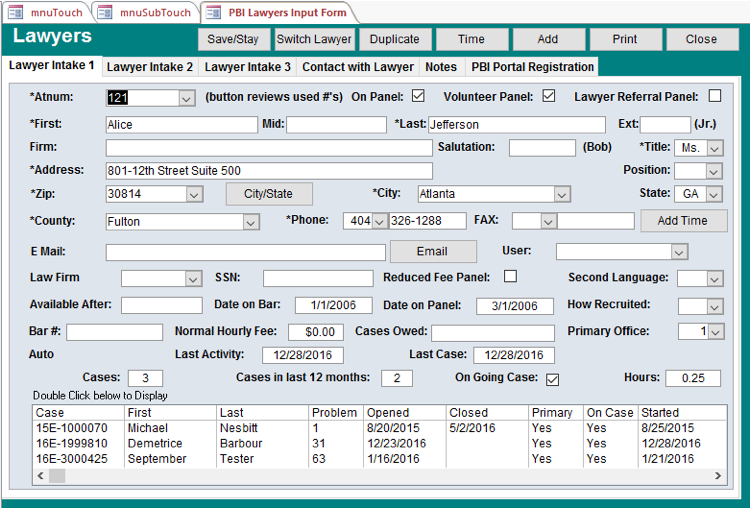The width and height of the screenshot is (750, 508).
Task: Click the Duplicate button
Action: point(394,39)
